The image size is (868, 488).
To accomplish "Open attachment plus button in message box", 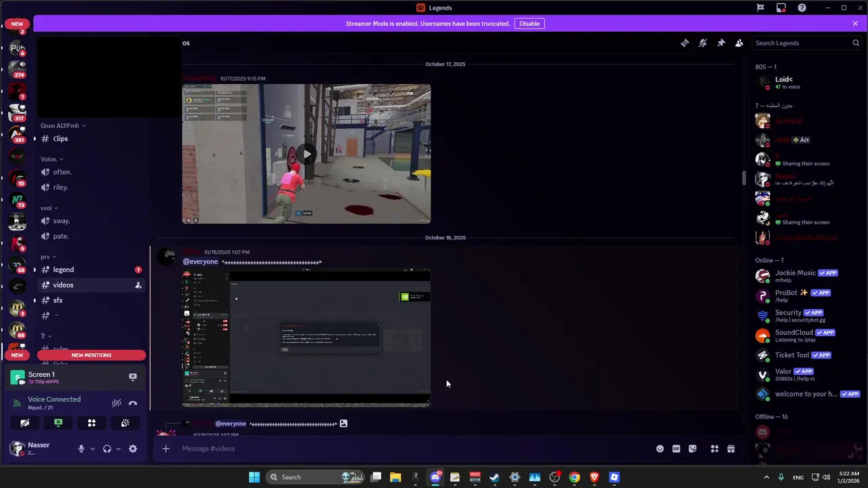I will click(165, 449).
